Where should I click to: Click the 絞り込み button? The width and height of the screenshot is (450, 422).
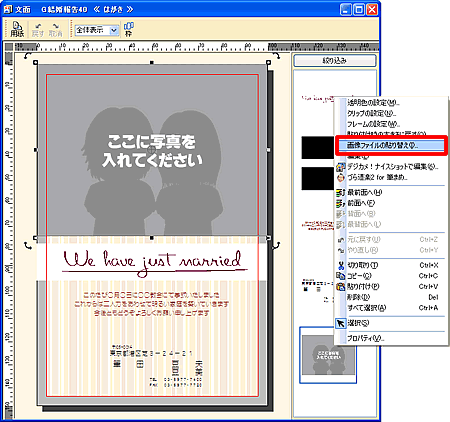(335, 61)
